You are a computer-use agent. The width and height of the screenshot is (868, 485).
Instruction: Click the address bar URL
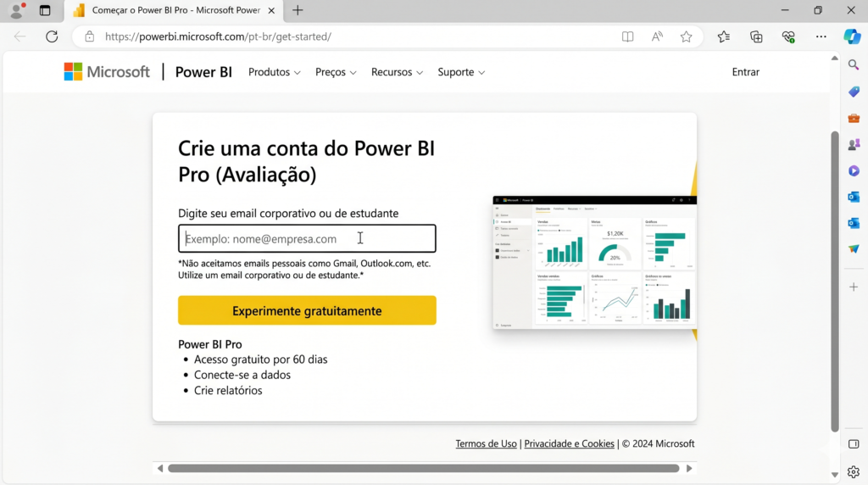pyautogui.click(x=218, y=36)
